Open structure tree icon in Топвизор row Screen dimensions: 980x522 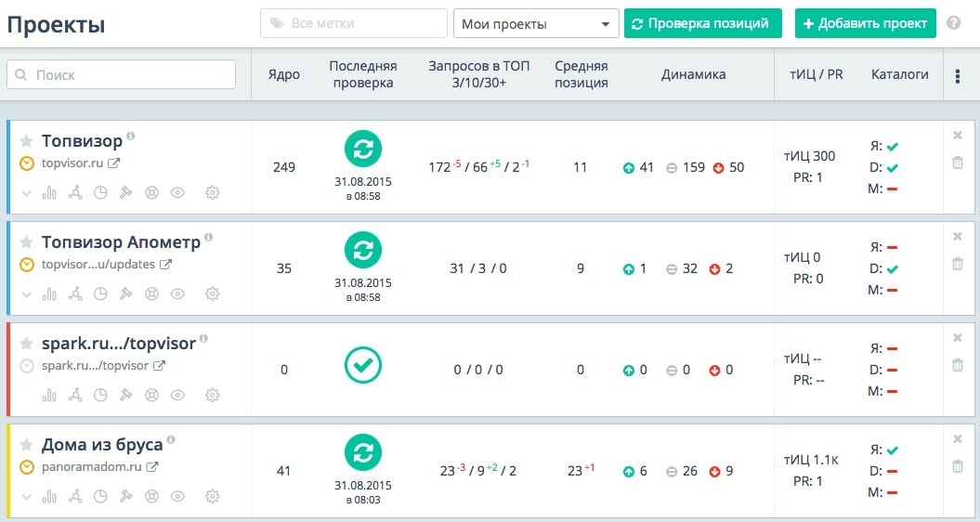pos(75,192)
